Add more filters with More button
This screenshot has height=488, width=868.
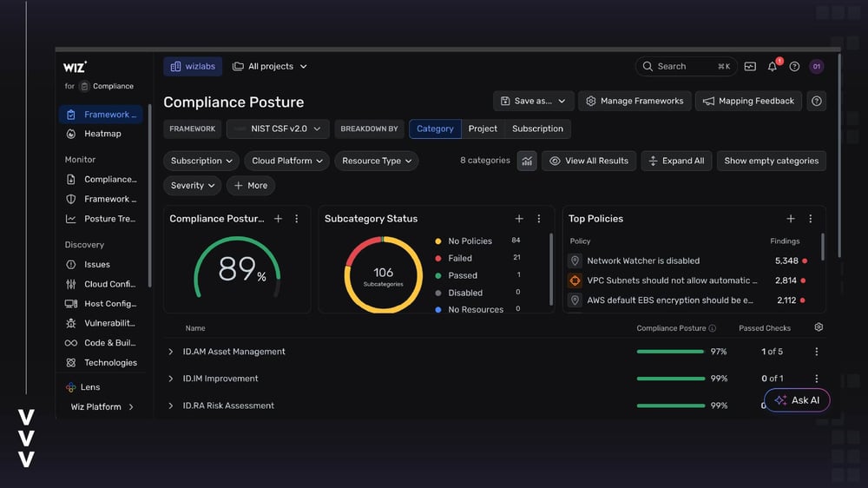click(251, 186)
